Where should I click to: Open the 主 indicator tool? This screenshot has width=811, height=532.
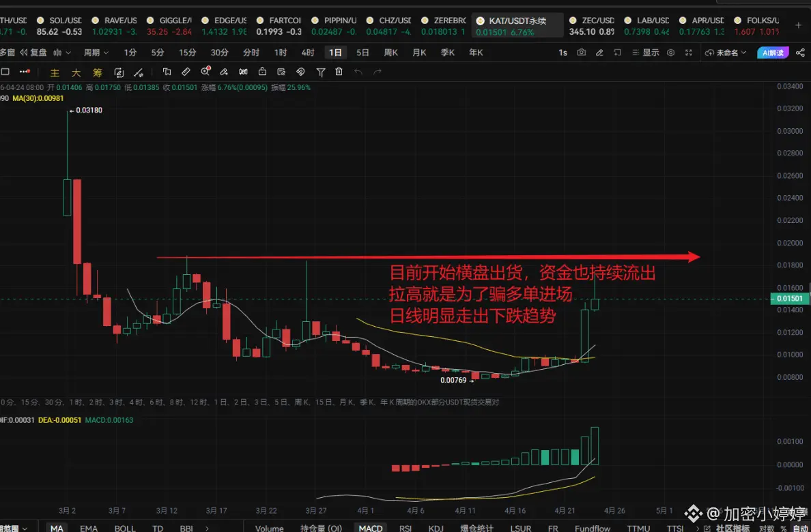click(55, 72)
